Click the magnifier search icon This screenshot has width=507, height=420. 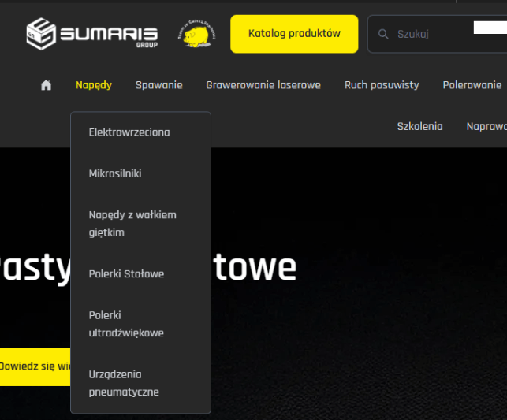(383, 34)
